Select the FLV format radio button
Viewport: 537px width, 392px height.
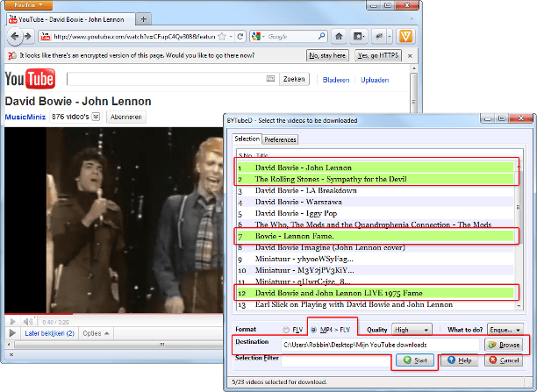click(x=286, y=330)
